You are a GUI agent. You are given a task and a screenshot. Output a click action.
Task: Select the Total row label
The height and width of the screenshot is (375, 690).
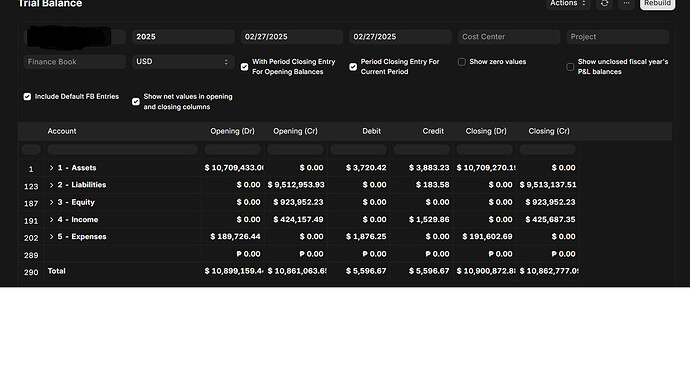click(56, 271)
